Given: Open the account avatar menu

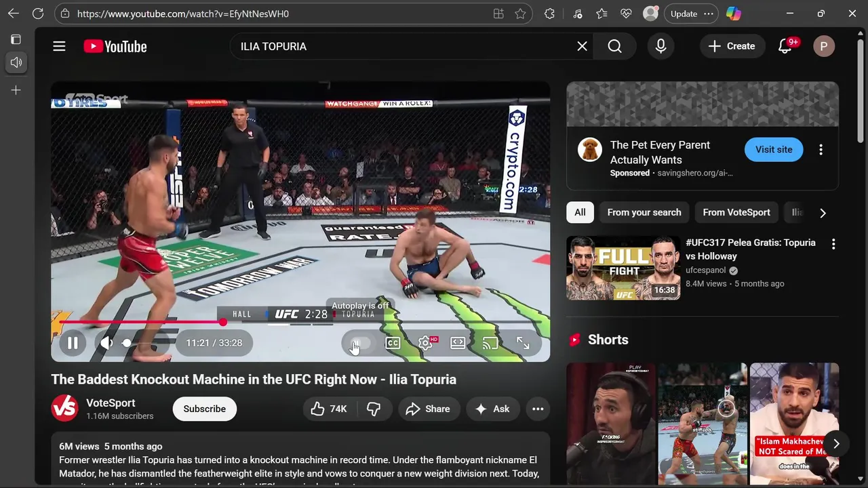Looking at the screenshot, I should click(824, 46).
